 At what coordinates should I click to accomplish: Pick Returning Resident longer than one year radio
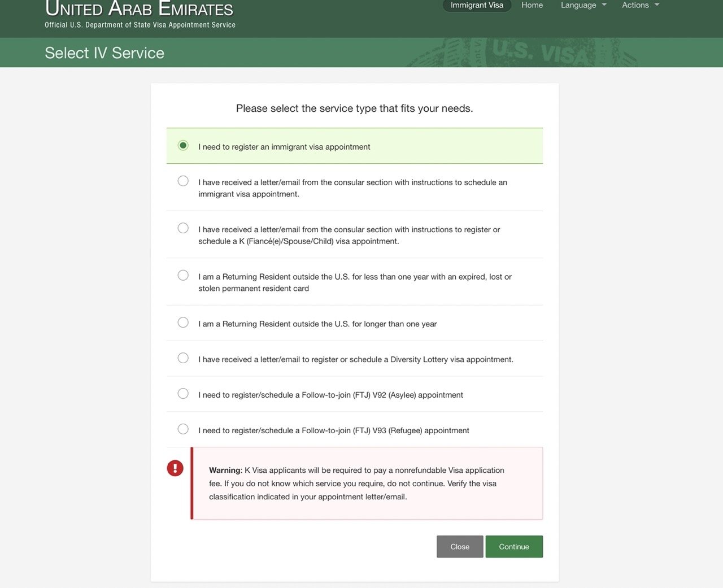[x=183, y=323]
